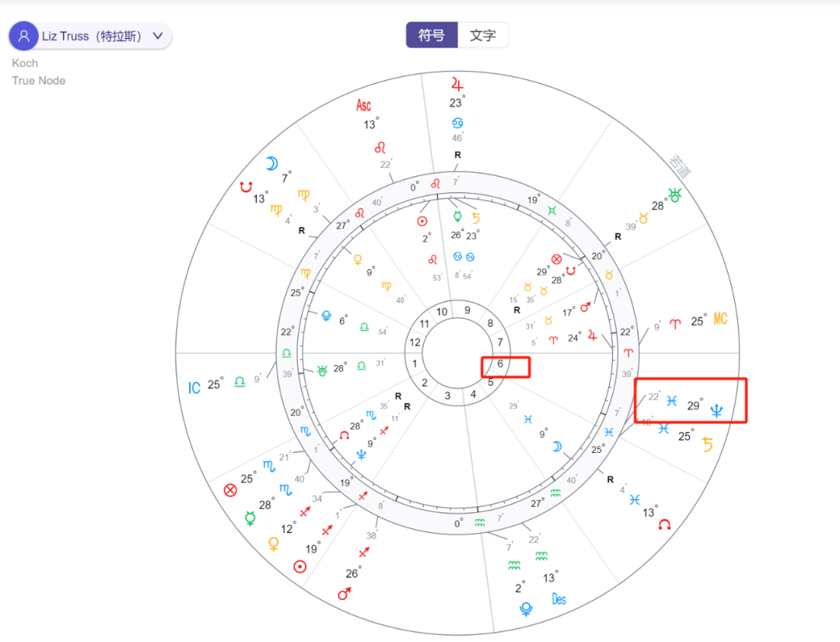Select inner Venus glyph at 9° Virgo
840x642 pixels.
click(357, 260)
